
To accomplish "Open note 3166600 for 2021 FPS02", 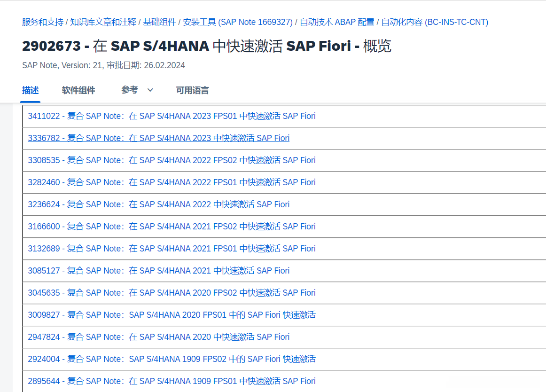I will pos(172,227).
